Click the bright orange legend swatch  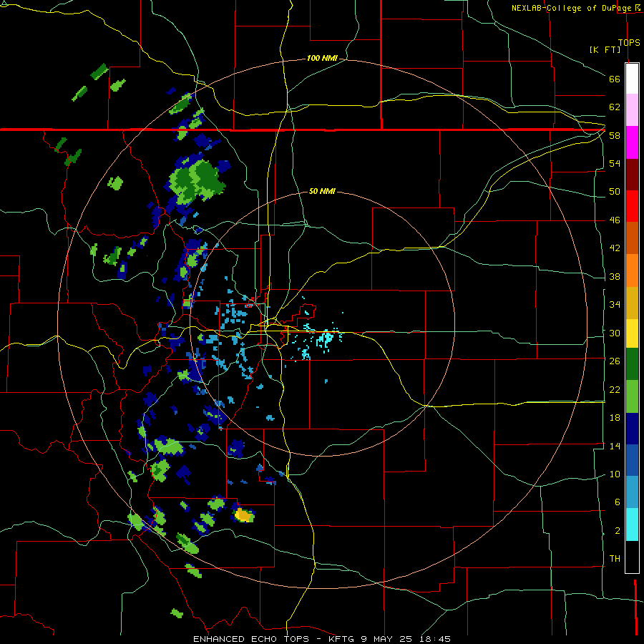tap(632, 270)
